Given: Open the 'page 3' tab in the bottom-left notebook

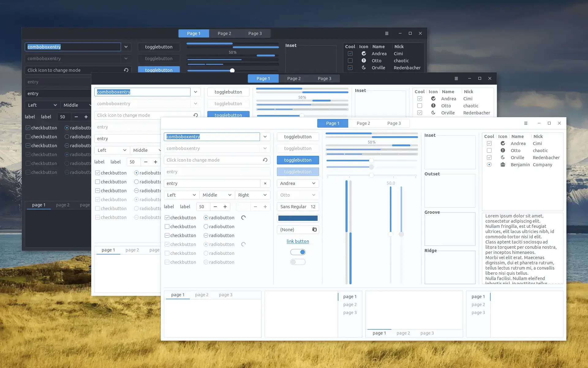Looking at the screenshot, I should coord(226,295).
